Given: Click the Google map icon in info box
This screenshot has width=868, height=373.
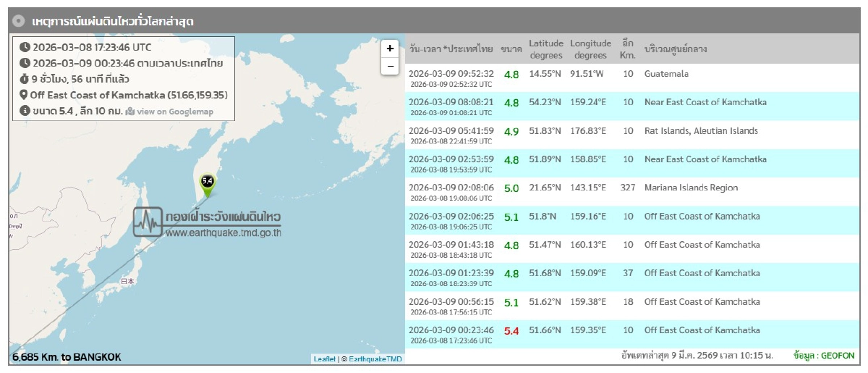Looking at the screenshot, I should pyautogui.click(x=130, y=112).
